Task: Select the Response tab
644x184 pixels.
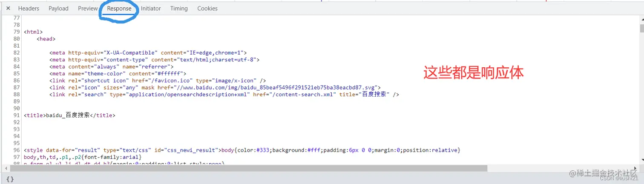Action: click(119, 9)
